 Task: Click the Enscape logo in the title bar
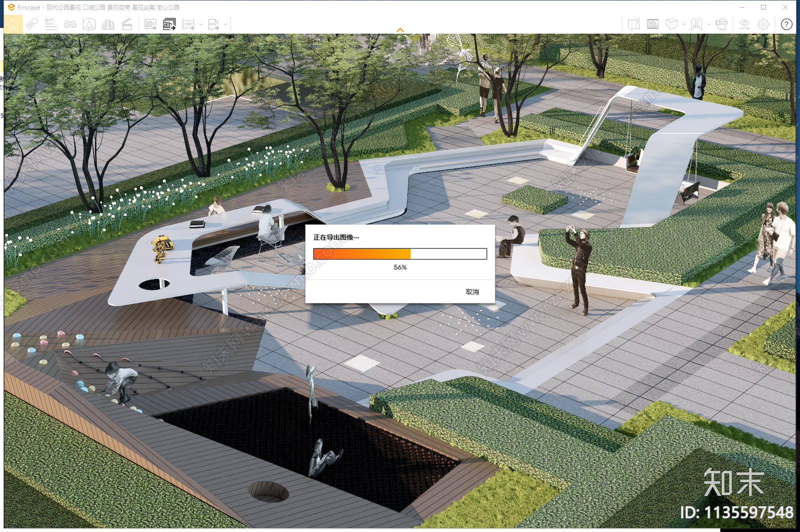pyautogui.click(x=11, y=7)
